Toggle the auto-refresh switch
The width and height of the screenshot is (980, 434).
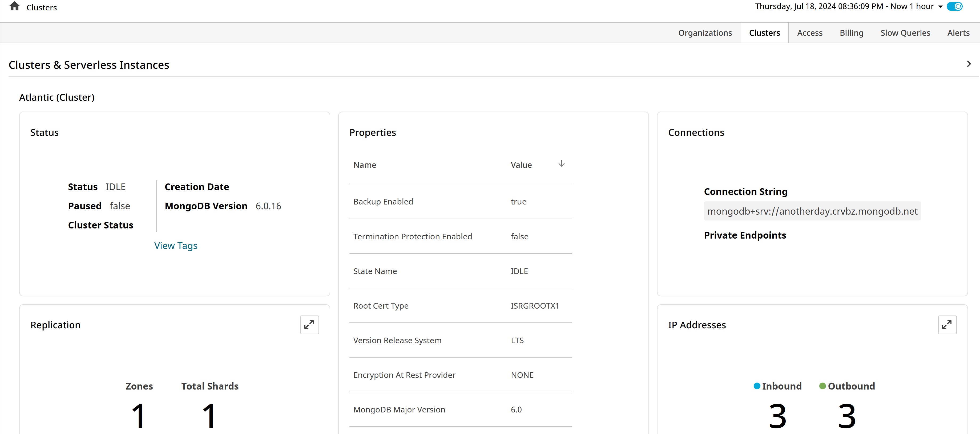coord(954,6)
